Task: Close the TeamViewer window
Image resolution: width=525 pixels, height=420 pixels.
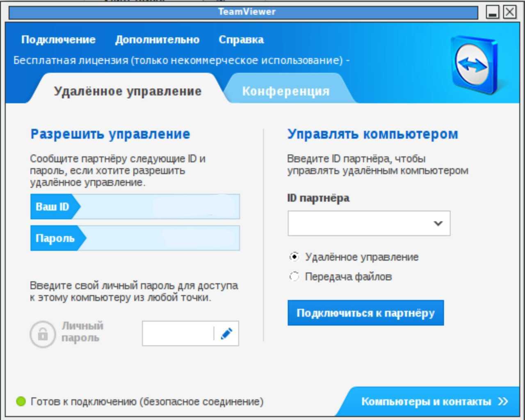Action: point(510,12)
